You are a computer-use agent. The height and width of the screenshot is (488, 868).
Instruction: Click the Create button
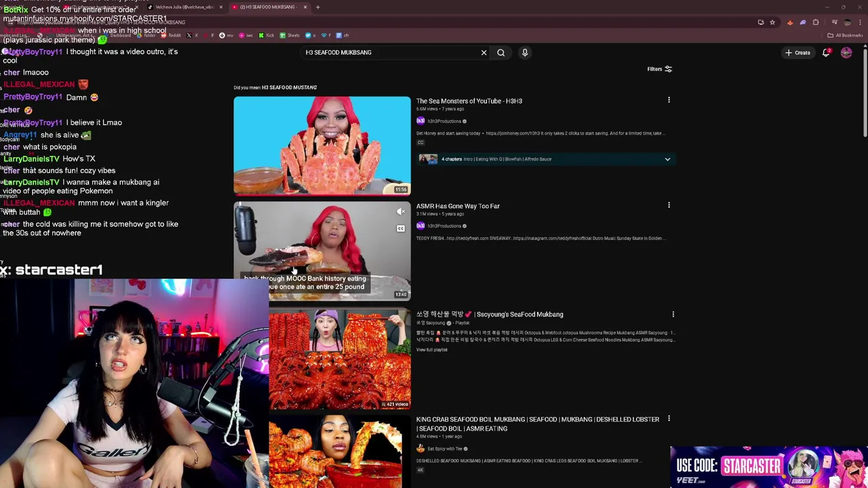pyautogui.click(x=797, y=52)
